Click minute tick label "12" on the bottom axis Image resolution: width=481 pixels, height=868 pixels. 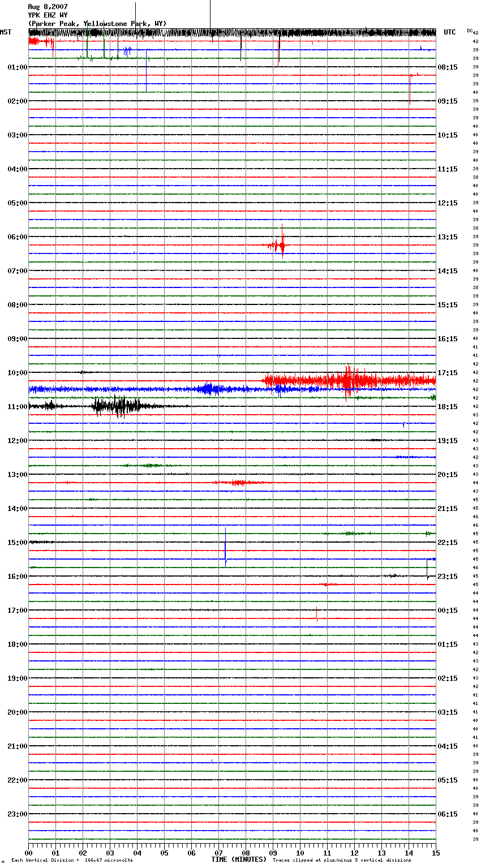pyautogui.click(x=354, y=853)
